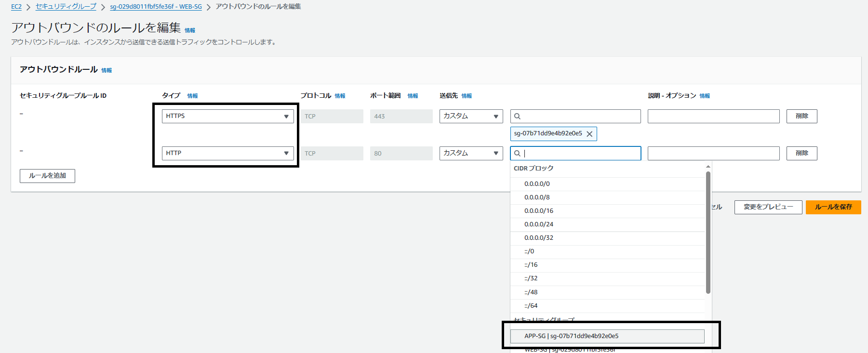Remove the sg-07b71dd9e4b92e0e5 tag with X
868x353 pixels.
(589, 134)
